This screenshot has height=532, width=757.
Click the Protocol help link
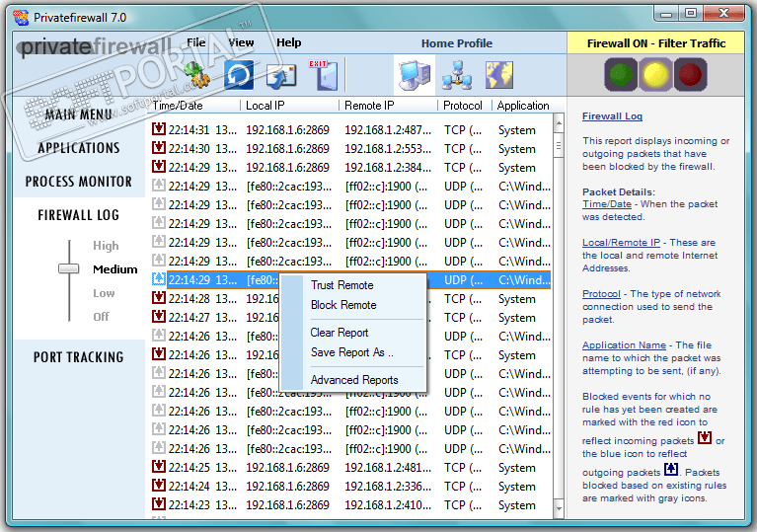[x=601, y=293]
